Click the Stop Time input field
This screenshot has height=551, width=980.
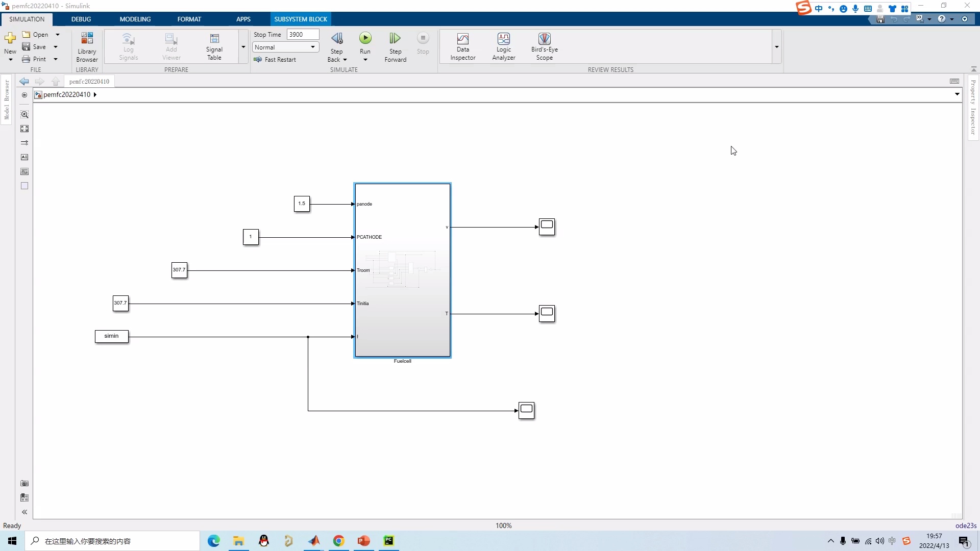302,34
